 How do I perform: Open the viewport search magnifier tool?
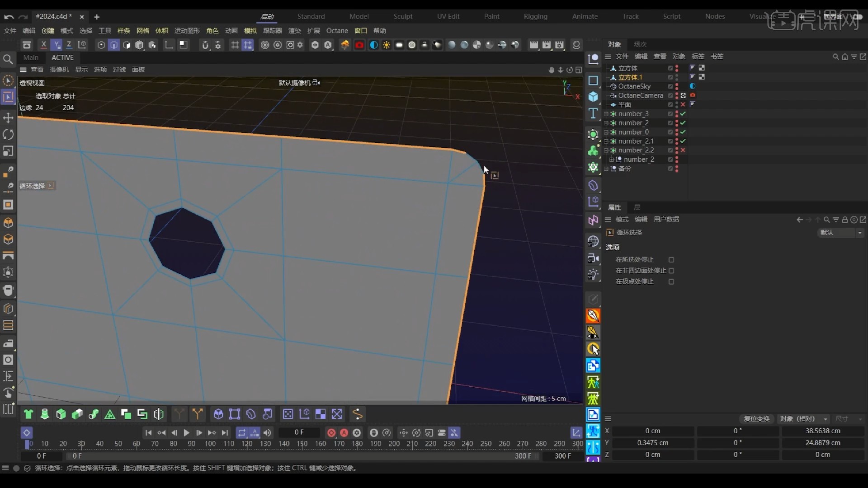pyautogui.click(x=8, y=59)
